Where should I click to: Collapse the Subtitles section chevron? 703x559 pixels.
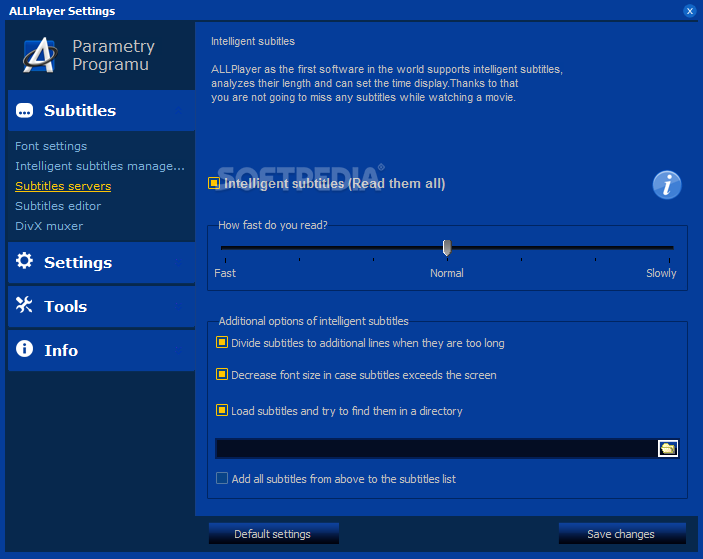179,111
